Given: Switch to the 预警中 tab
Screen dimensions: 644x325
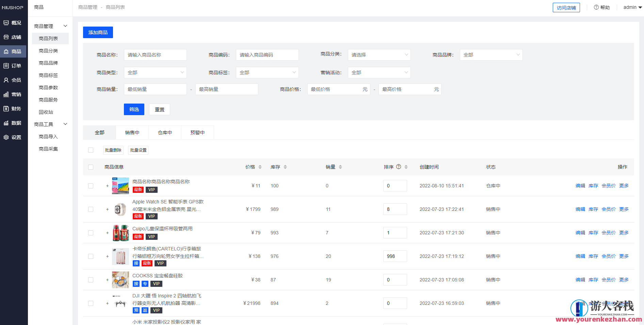Looking at the screenshot, I should (197, 132).
